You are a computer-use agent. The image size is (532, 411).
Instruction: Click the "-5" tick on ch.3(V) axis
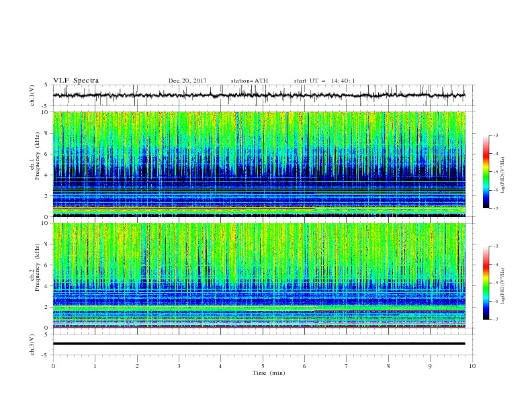coord(46,355)
